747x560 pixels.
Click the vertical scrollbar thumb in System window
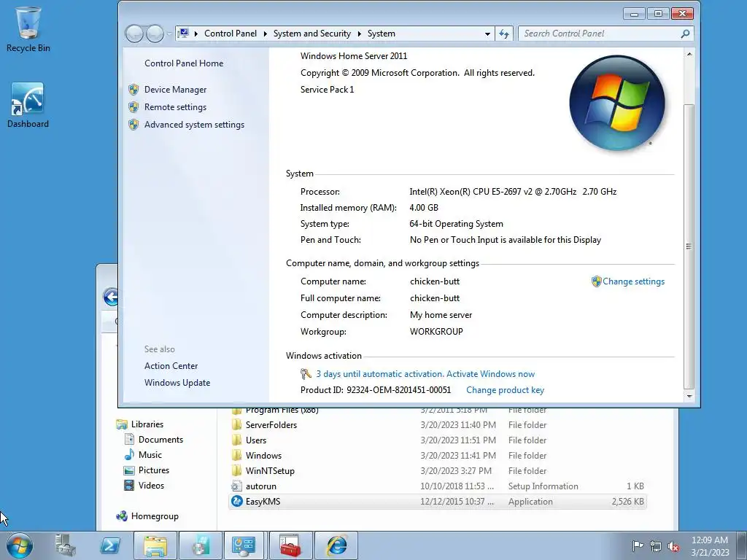pyautogui.click(x=689, y=246)
